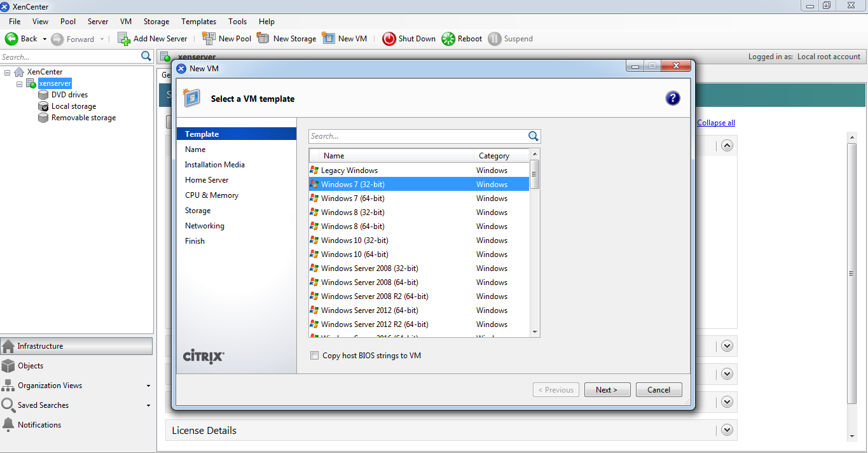The image size is (868, 453).
Task: Click the New VM toolbar icon
Action: coord(329,39)
